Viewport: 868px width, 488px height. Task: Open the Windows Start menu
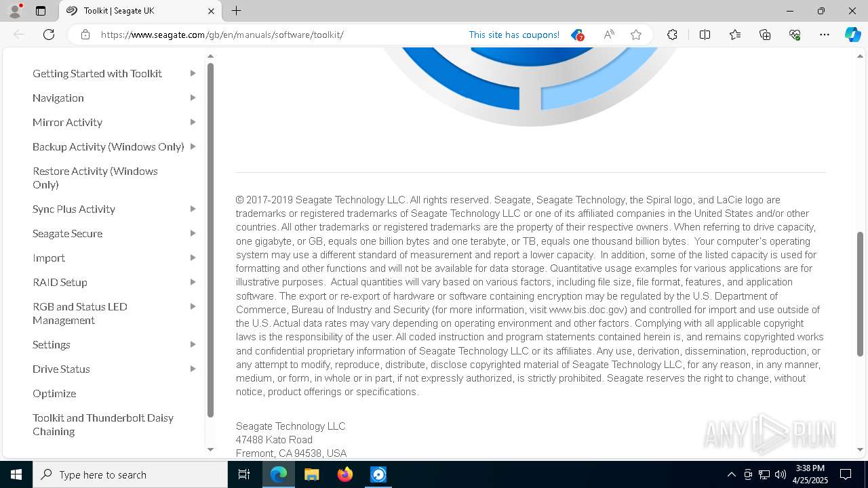click(16, 474)
